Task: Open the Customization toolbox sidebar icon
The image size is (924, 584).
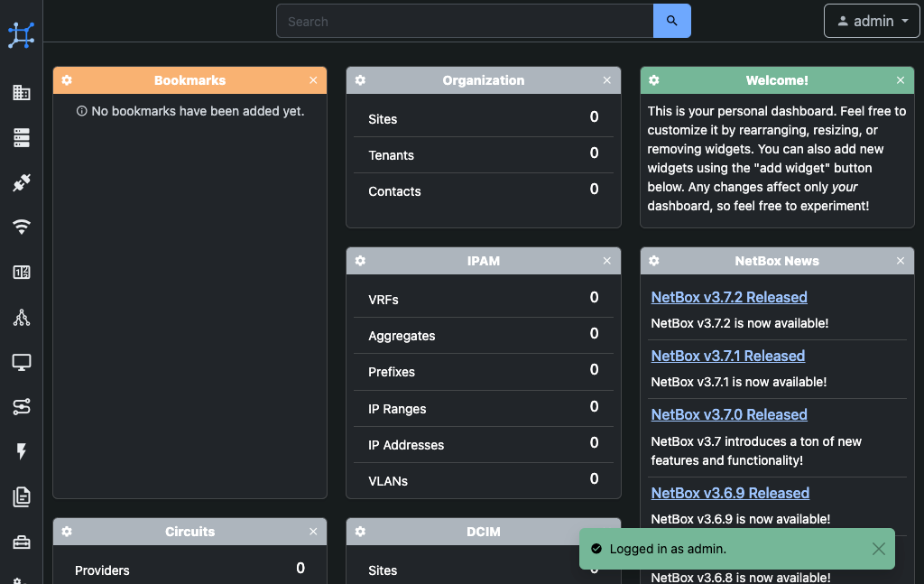Action: coord(22,542)
